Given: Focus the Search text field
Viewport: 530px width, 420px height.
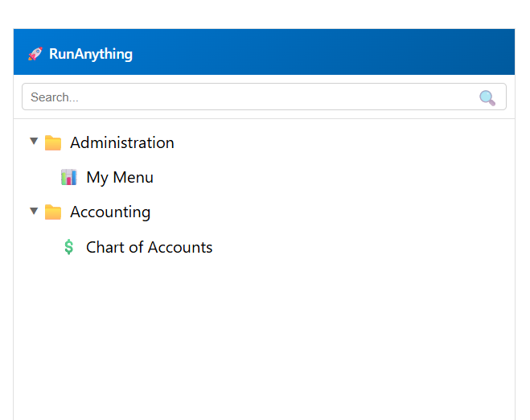Looking at the screenshot, I should tap(241, 97).
